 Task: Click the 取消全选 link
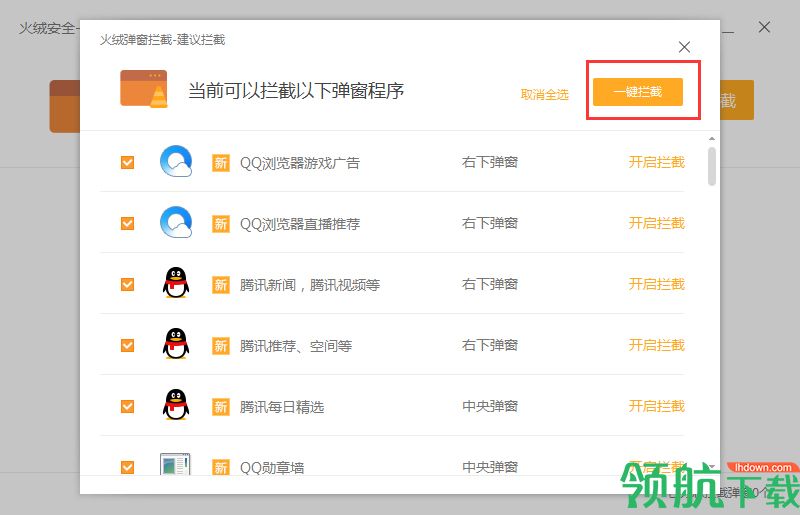click(544, 94)
